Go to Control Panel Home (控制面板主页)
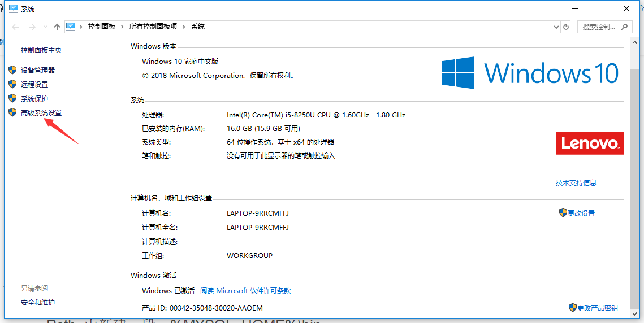 [x=41, y=50]
